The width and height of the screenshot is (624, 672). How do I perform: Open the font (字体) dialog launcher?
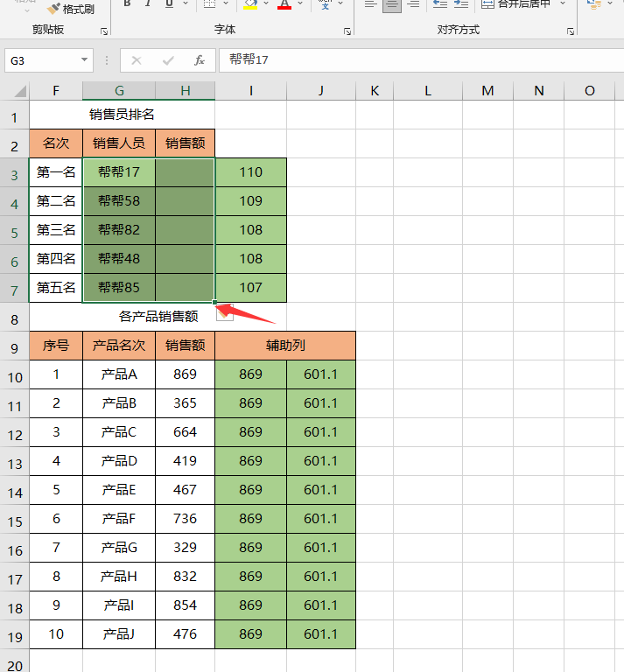coord(348,31)
